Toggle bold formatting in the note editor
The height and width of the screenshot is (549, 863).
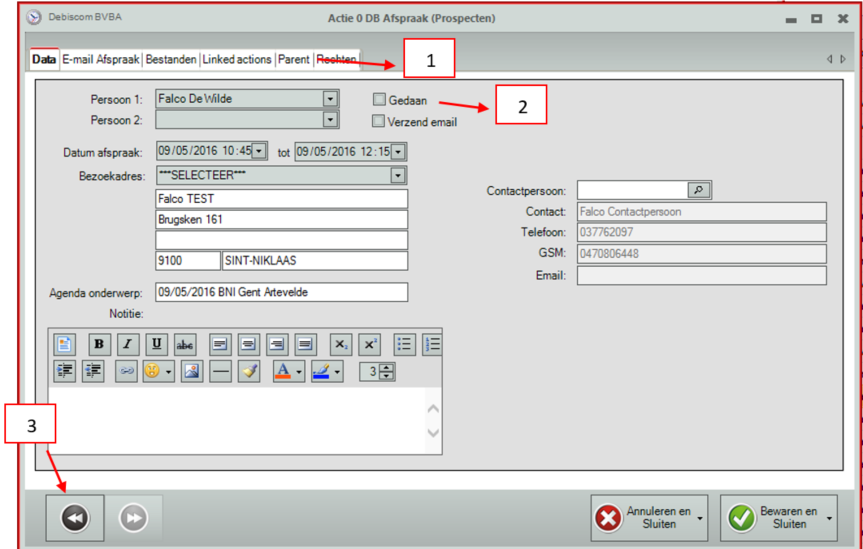[x=99, y=344]
